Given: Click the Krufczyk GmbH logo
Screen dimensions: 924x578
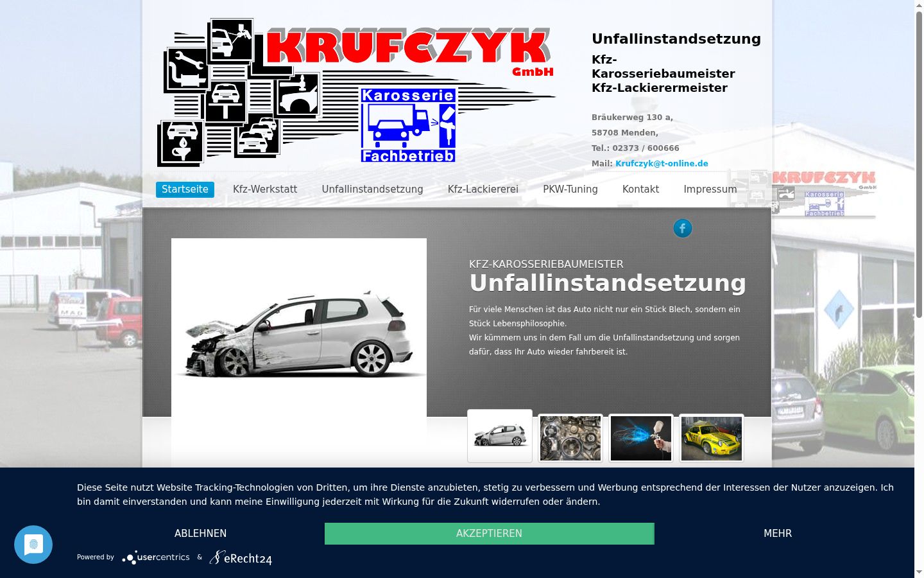Looking at the screenshot, I should pyautogui.click(x=356, y=92).
